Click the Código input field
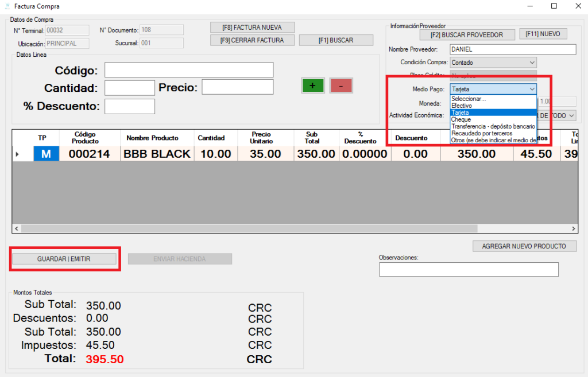 (x=188, y=70)
